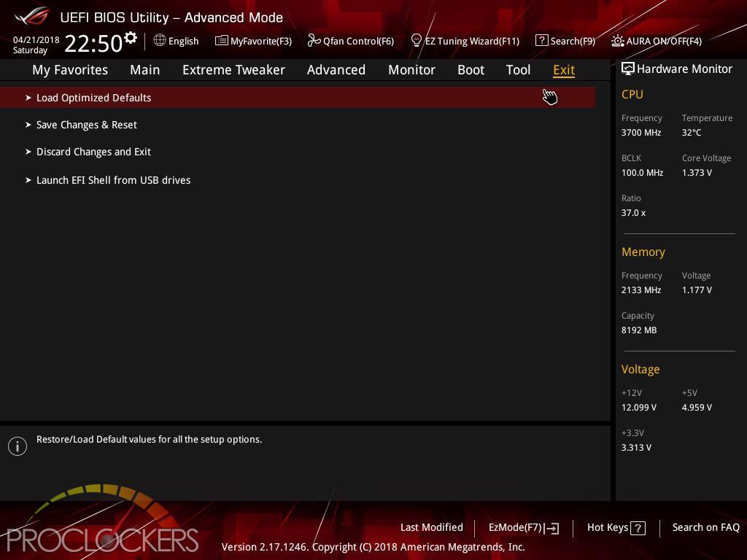This screenshot has width=747, height=560.
Task: Switch to the Main tab
Action: (x=145, y=70)
